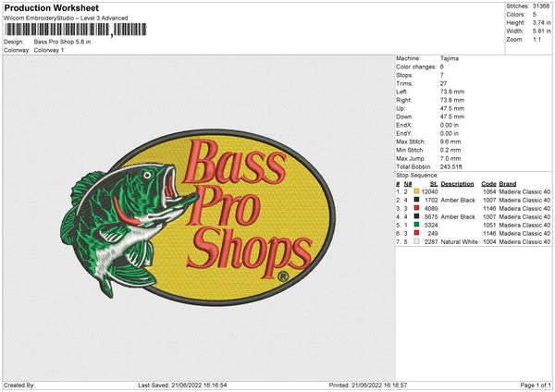Click 'Amber Black' description in stop row 2
Image resolution: width=555 pixels, height=392 pixels.
[458, 200]
